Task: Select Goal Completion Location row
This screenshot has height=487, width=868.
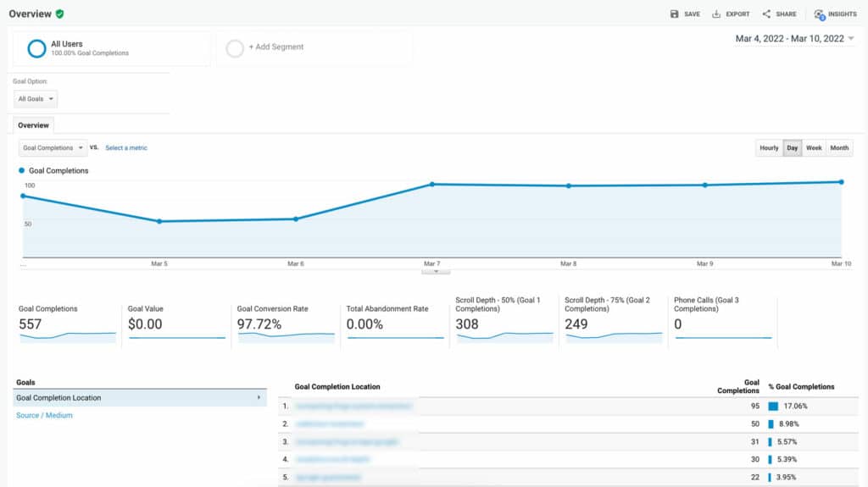Action: pyautogui.click(x=140, y=398)
